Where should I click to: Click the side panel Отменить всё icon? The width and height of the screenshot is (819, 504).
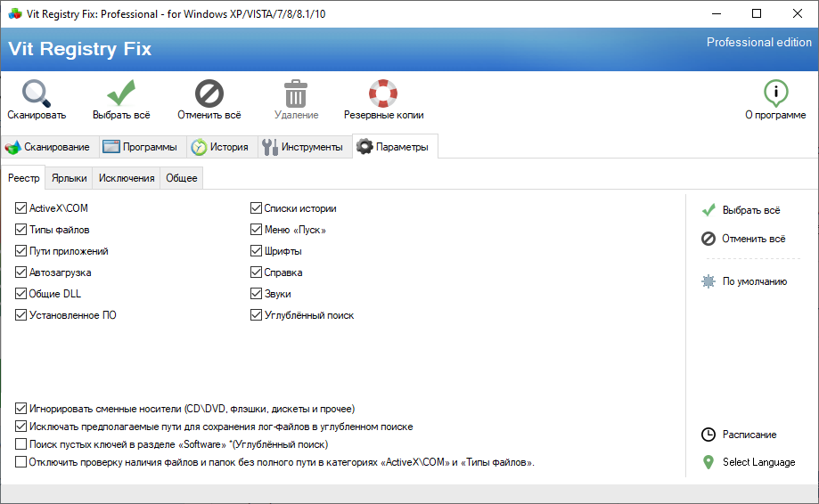point(708,239)
